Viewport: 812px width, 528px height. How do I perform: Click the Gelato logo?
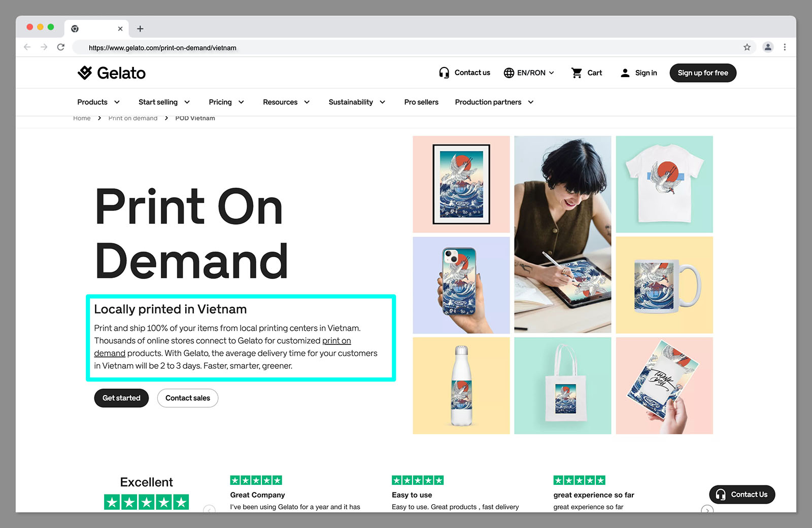112,73
